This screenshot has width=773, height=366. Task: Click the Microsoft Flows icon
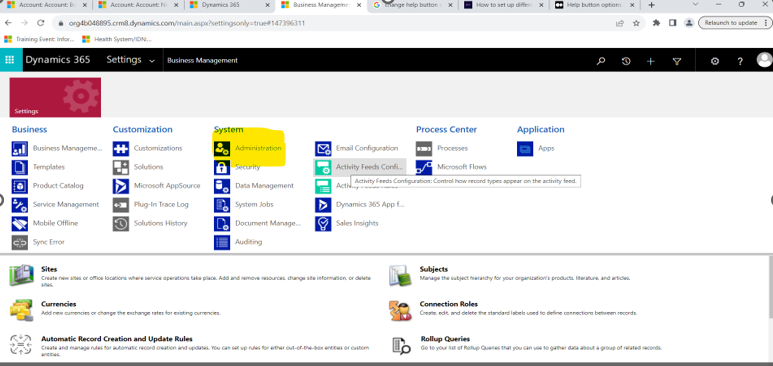[x=424, y=167]
